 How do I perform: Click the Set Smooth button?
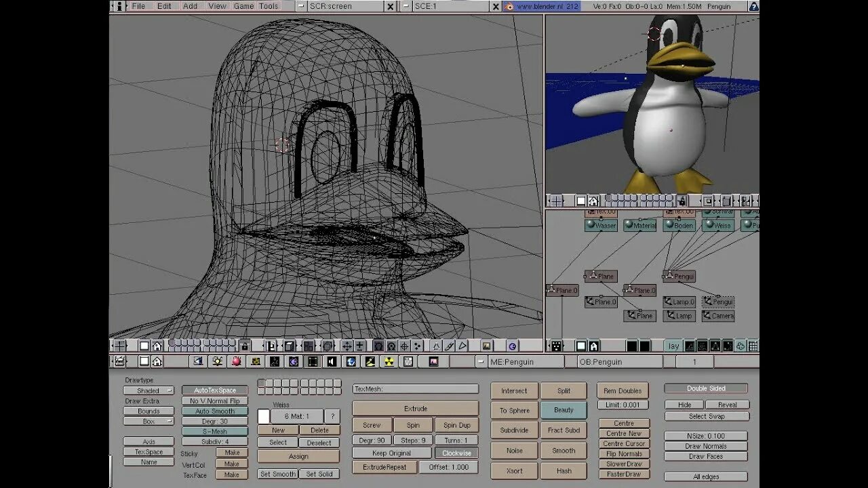click(x=278, y=474)
